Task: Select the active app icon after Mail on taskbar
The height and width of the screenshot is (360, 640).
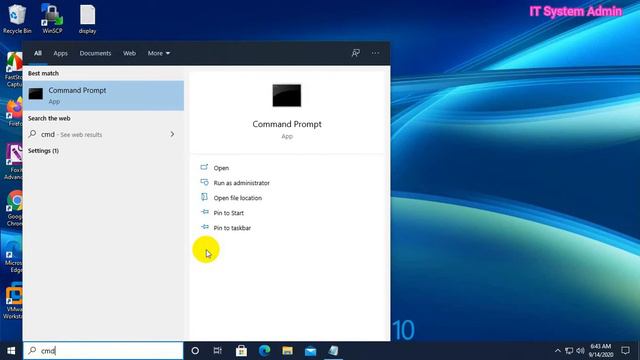Action: (333, 351)
